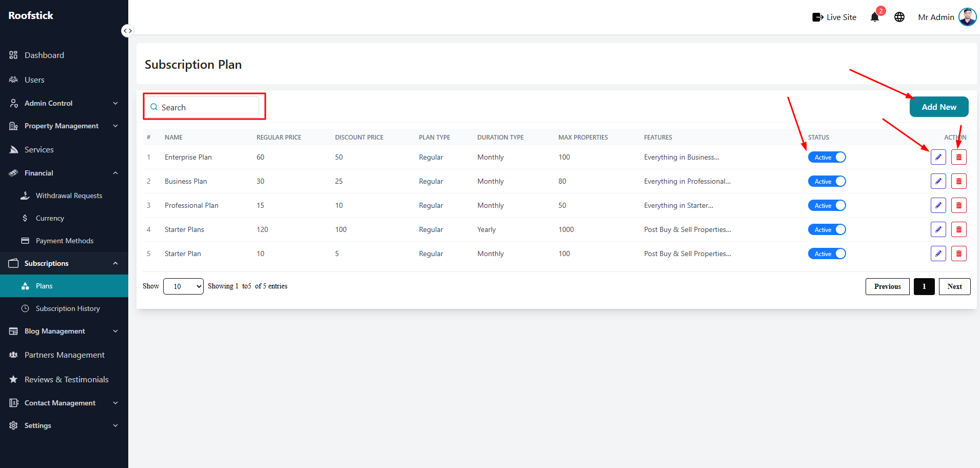The image size is (980, 468).
Task: Delete the Starter Plan monthly row
Action: tap(958, 254)
